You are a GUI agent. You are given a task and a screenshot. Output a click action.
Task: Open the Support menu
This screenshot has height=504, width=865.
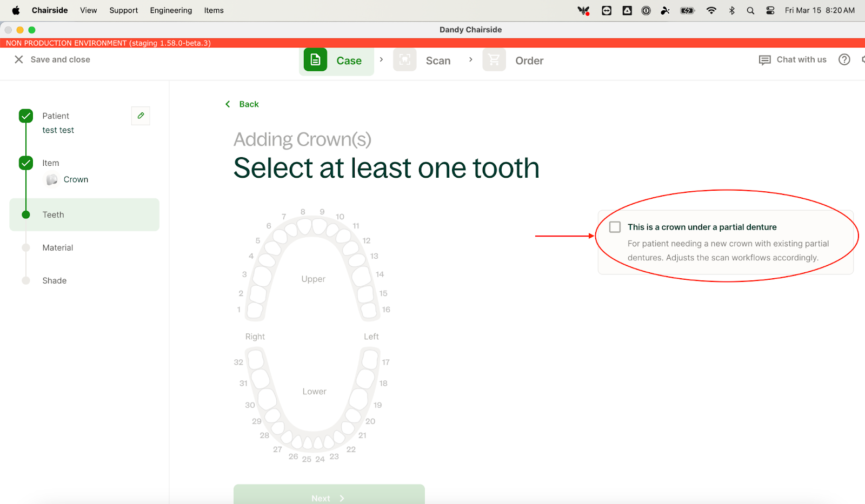(123, 10)
